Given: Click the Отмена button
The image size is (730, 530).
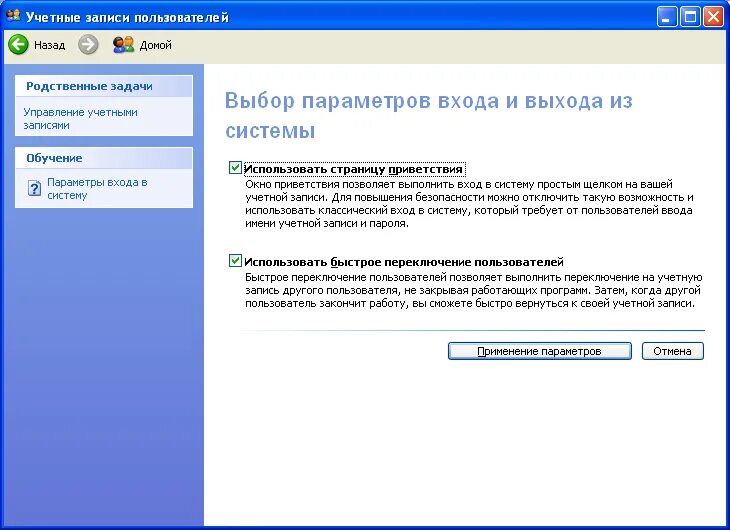Looking at the screenshot, I should point(673,351).
